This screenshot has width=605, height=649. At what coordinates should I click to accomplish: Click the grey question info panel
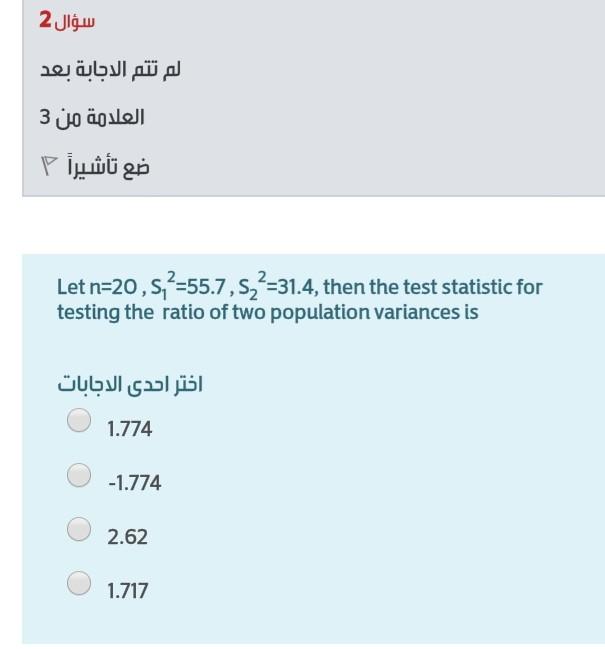click(314, 98)
